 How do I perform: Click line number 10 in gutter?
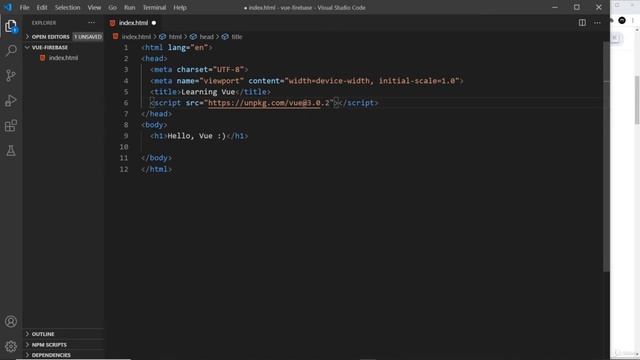[124, 147]
